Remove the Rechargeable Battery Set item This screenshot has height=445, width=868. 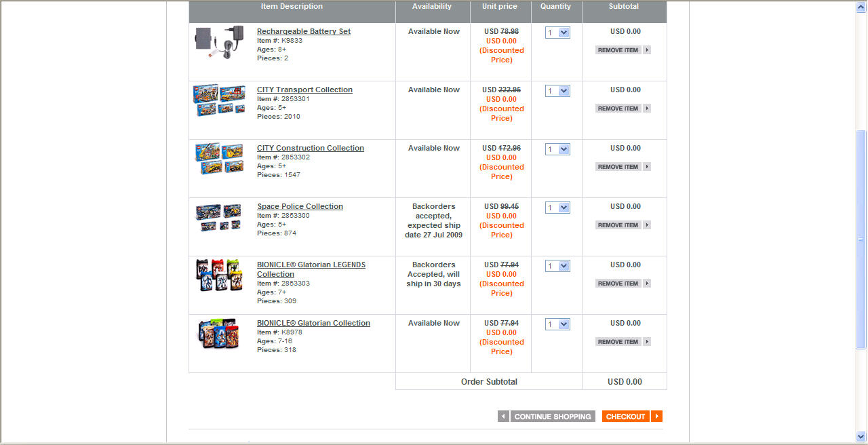(x=623, y=50)
